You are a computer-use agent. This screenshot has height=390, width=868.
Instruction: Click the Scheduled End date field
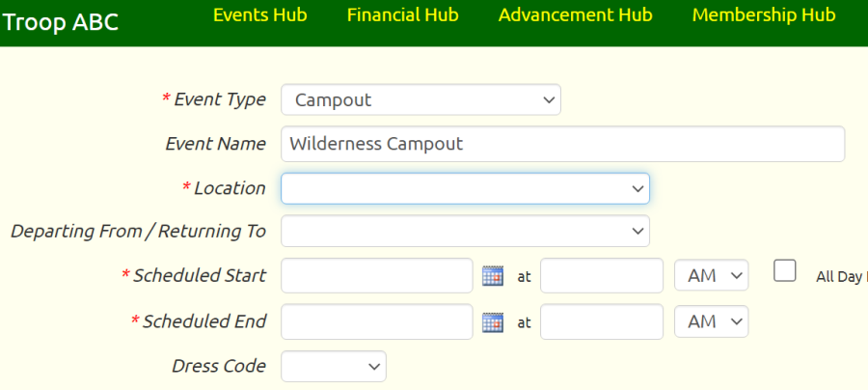pyautogui.click(x=377, y=321)
